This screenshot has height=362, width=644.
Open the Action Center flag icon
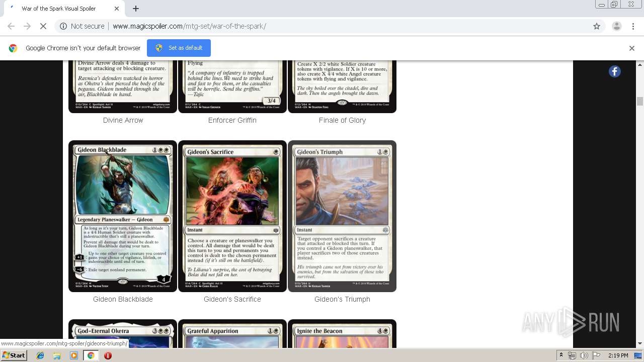(x=596, y=355)
